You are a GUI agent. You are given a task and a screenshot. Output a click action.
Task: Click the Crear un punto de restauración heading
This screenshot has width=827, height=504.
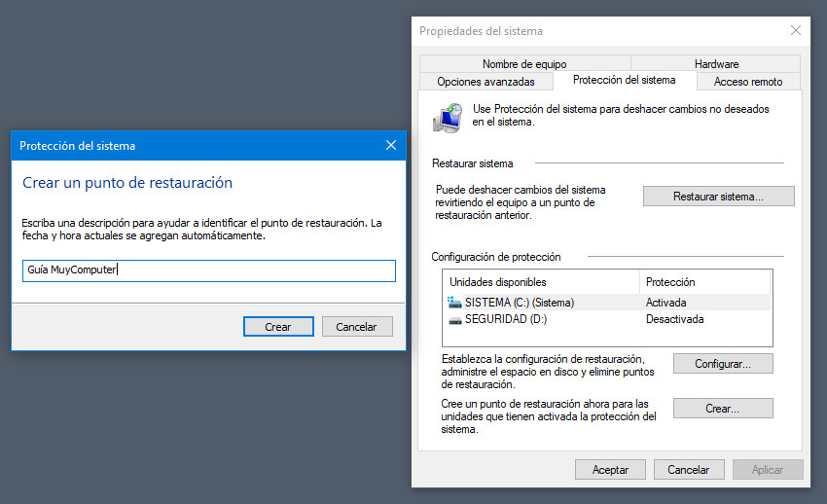[x=127, y=182]
